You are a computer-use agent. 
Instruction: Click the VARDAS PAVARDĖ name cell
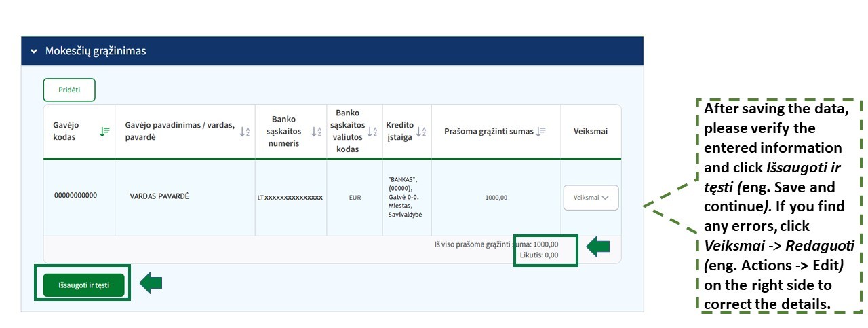click(x=159, y=196)
